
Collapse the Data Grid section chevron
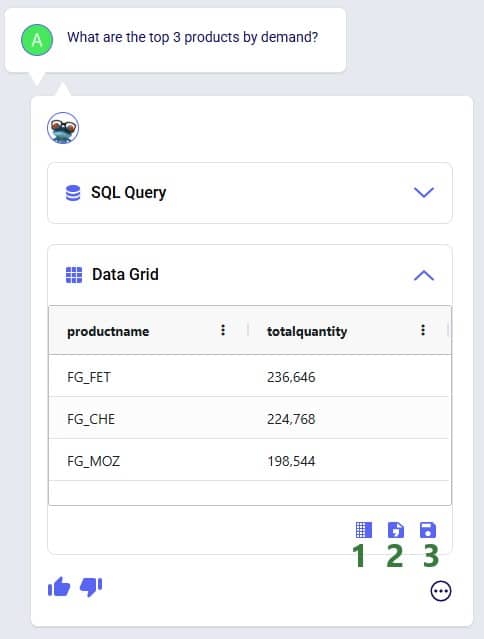pos(424,275)
